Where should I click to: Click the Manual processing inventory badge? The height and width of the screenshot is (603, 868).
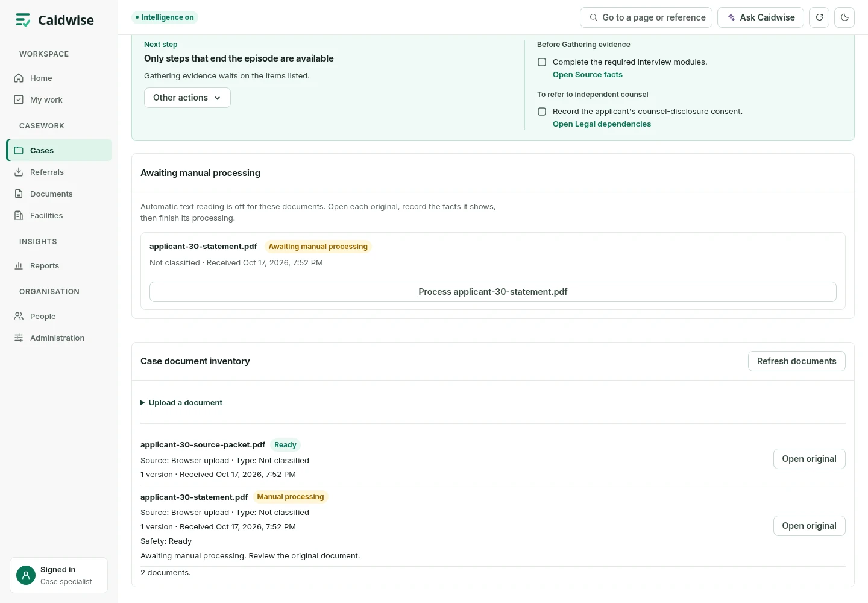[291, 497]
